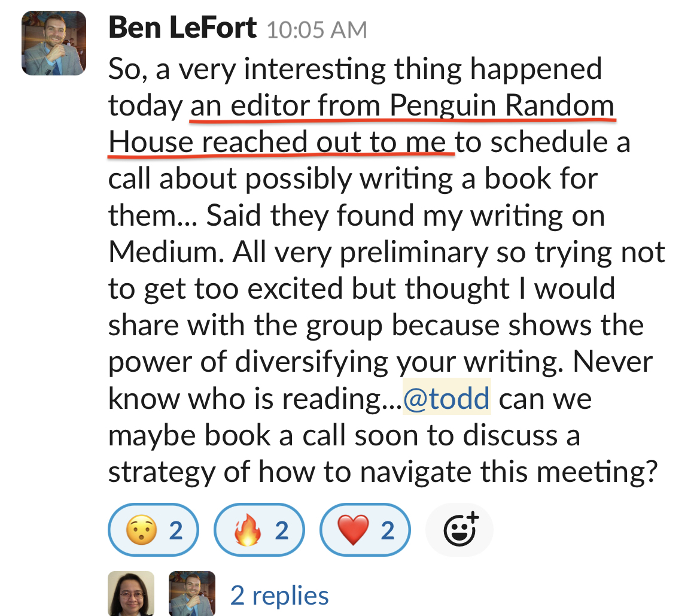This screenshot has width=700, height=616.
Task: Open Ben LeFort's large profile avatar
Action: coord(54,43)
